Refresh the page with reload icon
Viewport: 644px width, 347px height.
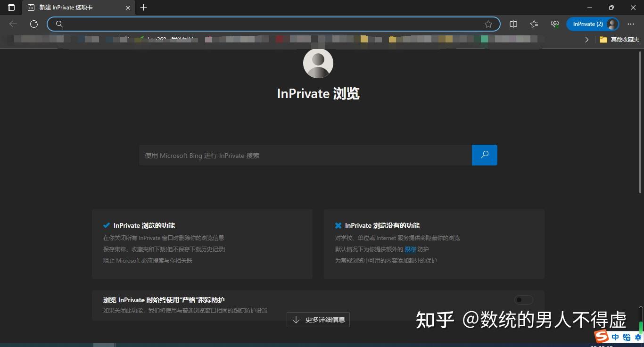(34, 24)
